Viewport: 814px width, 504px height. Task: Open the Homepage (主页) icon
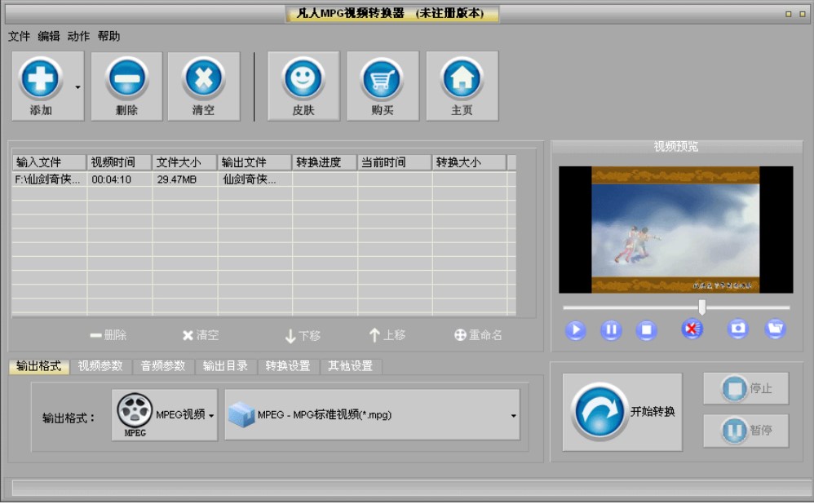462,80
